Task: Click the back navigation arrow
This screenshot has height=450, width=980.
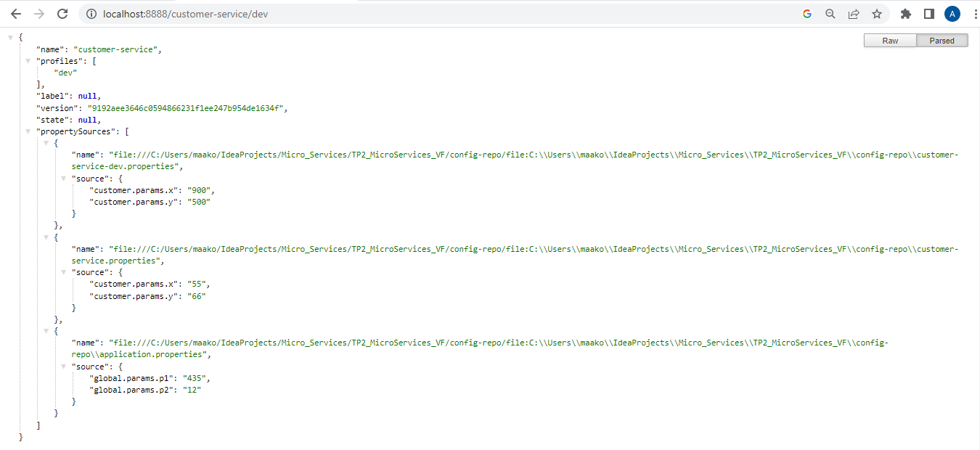Action: tap(15, 13)
